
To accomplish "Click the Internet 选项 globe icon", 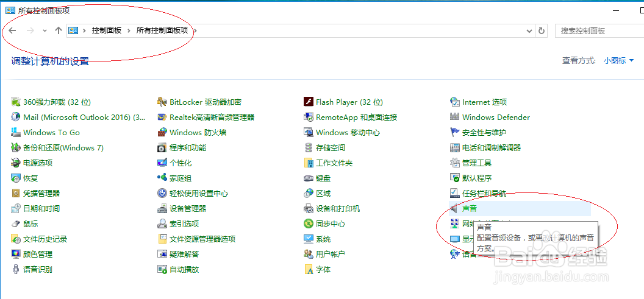I will 455,102.
